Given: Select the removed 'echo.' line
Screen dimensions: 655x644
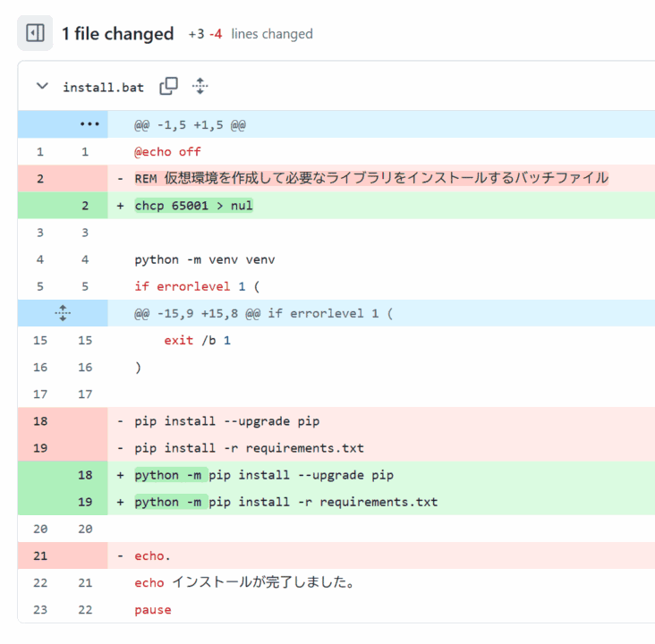Looking at the screenshot, I should 152,555.
